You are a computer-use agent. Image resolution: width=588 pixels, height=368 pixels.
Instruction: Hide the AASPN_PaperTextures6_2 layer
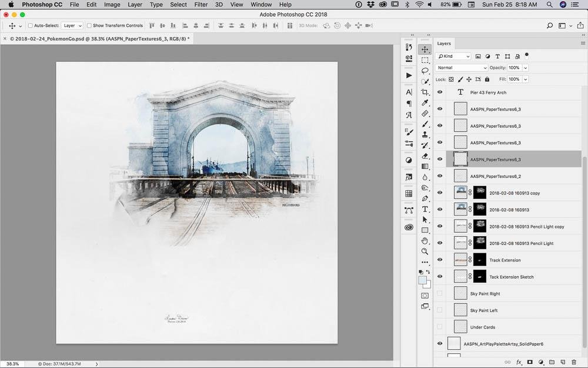(440, 175)
